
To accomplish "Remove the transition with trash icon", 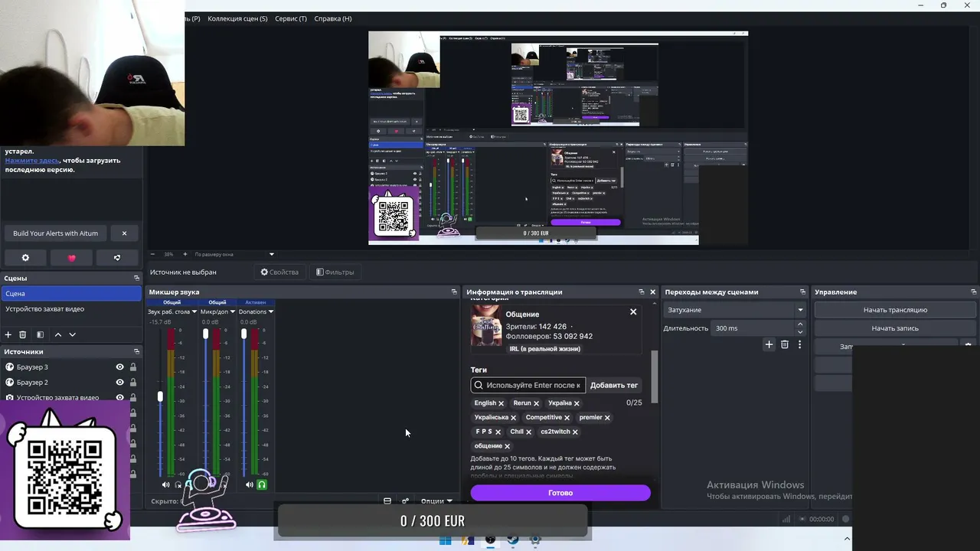I will point(785,345).
